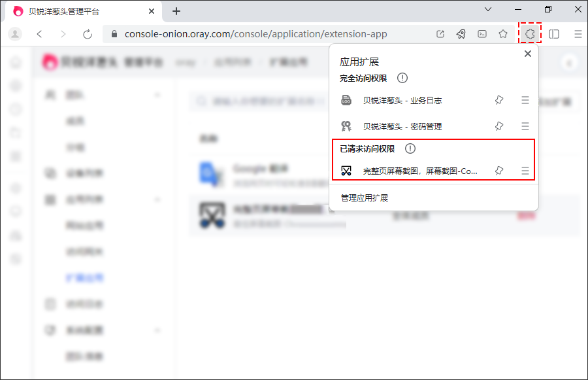
Task: Click the console icon in address bar
Action: tap(482, 34)
